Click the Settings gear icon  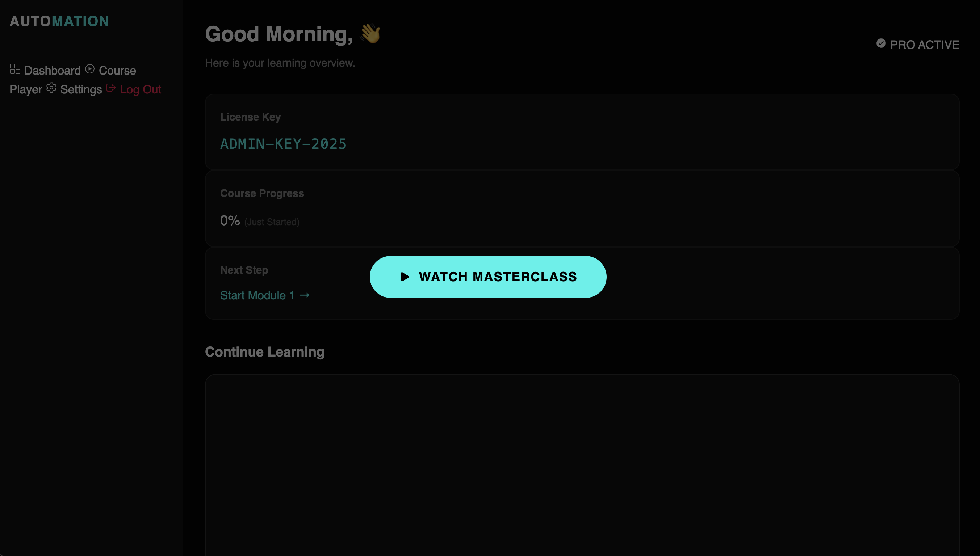pyautogui.click(x=51, y=88)
